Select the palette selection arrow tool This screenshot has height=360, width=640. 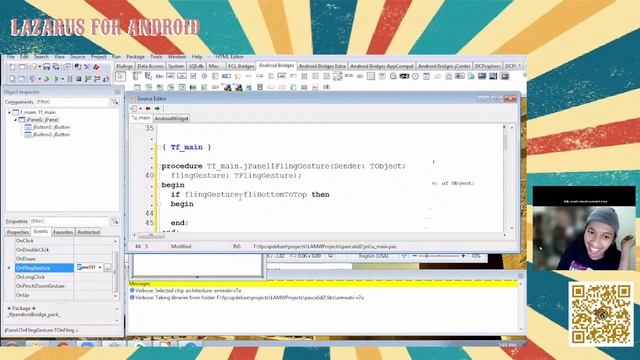[x=120, y=76]
